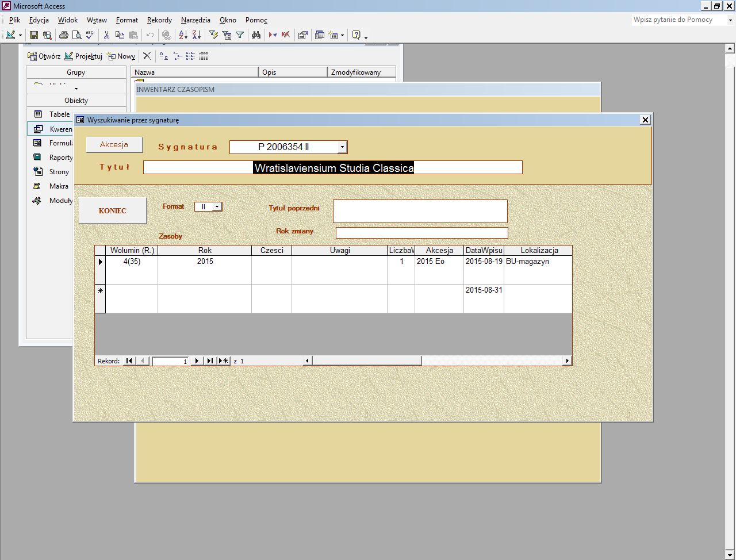Click the Tytuł text field

click(x=333, y=167)
